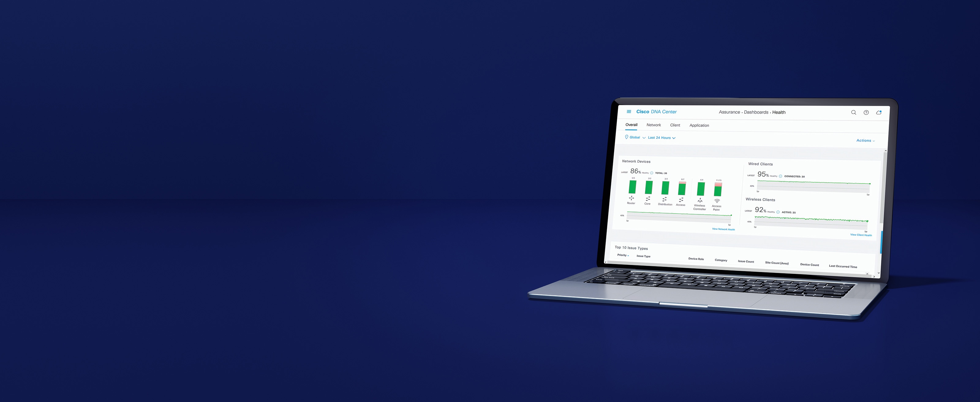
Task: Click the hamburger menu icon
Action: [x=629, y=111]
